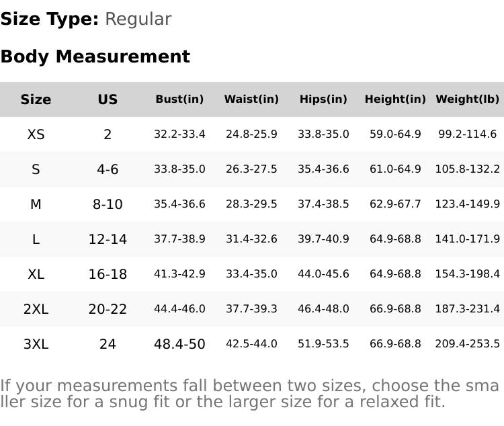
Task: Select the Body Measurement heading
Action: tap(95, 57)
